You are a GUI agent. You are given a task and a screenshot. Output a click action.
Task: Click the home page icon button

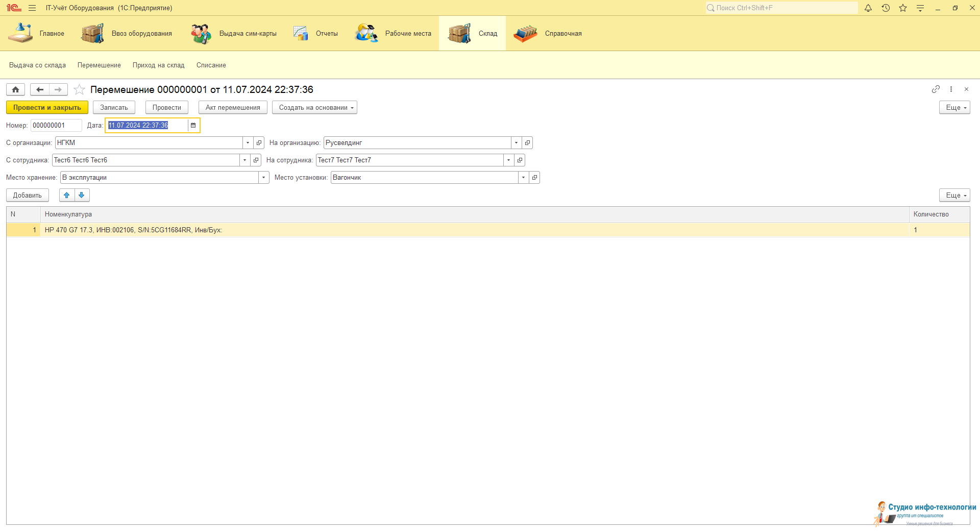click(16, 90)
